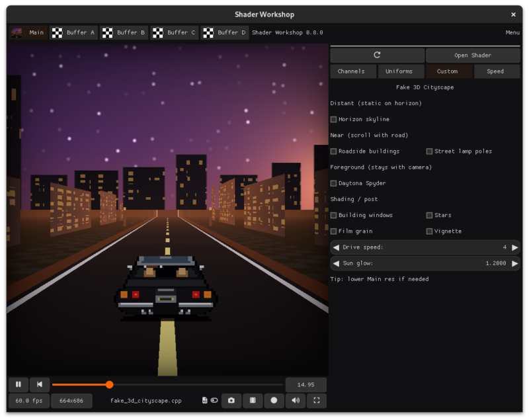Close the Shader Workshop window
The width and height of the screenshot is (529, 420).
[513, 15]
